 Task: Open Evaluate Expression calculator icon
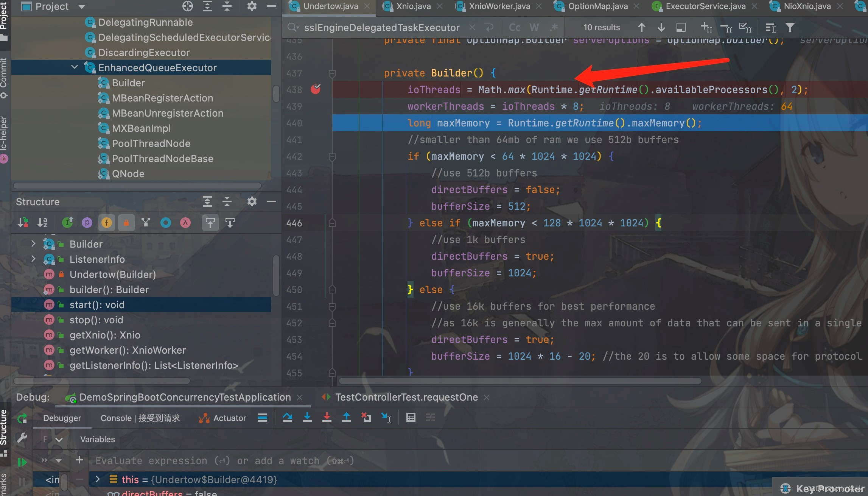tap(411, 417)
